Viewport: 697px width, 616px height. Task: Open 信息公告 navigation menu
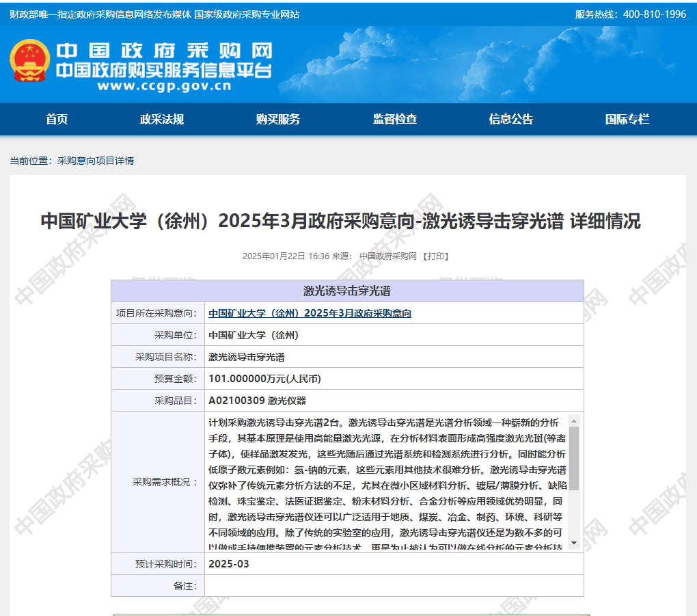(510, 119)
